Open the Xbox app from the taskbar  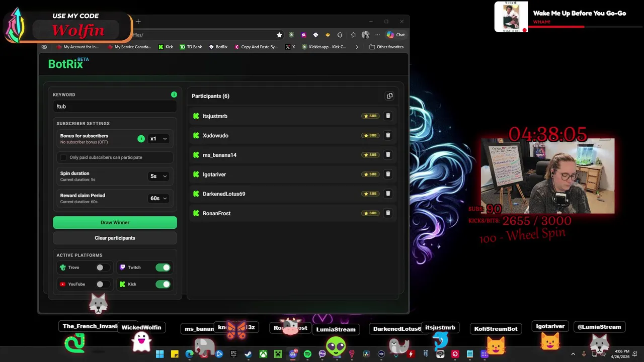coord(263,354)
